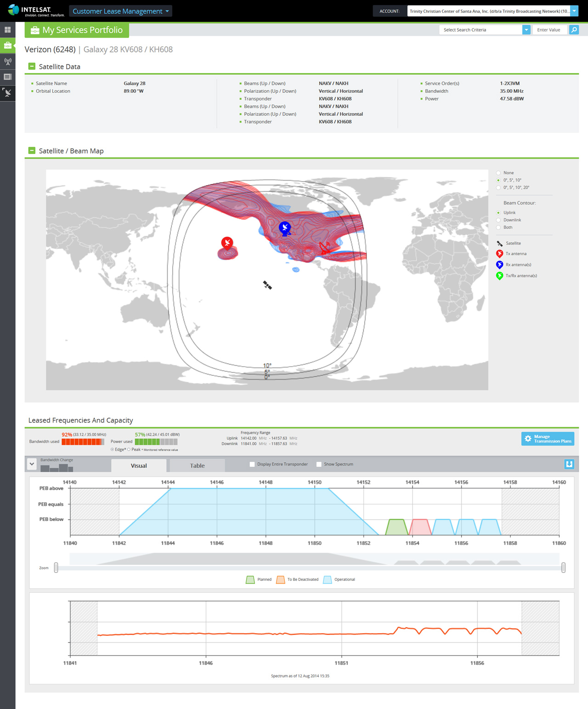Select the briefcase portfolio icon in sidebar
This screenshot has width=588, height=709.
(x=7, y=45)
